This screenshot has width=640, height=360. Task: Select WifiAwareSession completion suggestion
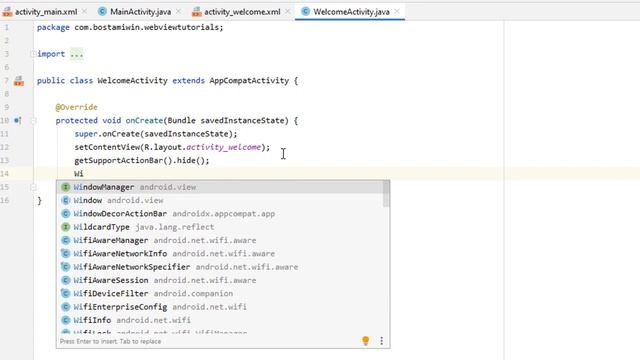coord(220,280)
